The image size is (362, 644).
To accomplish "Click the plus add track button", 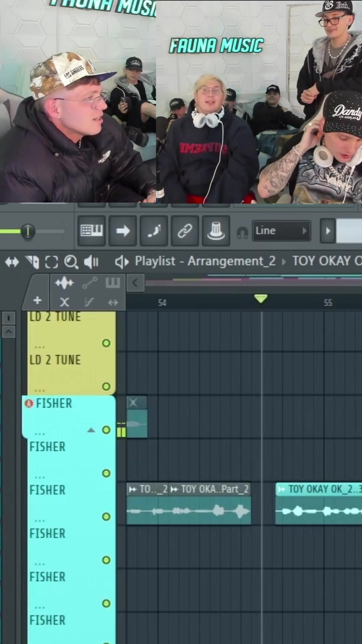I will pos(37,300).
